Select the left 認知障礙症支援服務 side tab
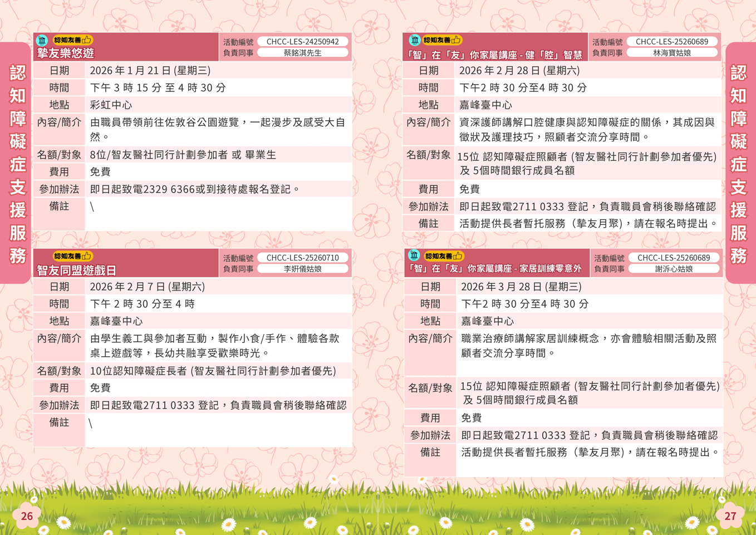 17,164
